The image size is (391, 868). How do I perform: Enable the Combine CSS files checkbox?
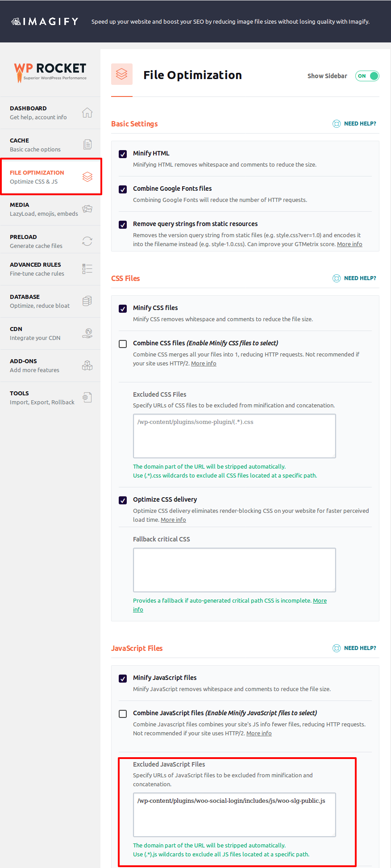(x=123, y=344)
